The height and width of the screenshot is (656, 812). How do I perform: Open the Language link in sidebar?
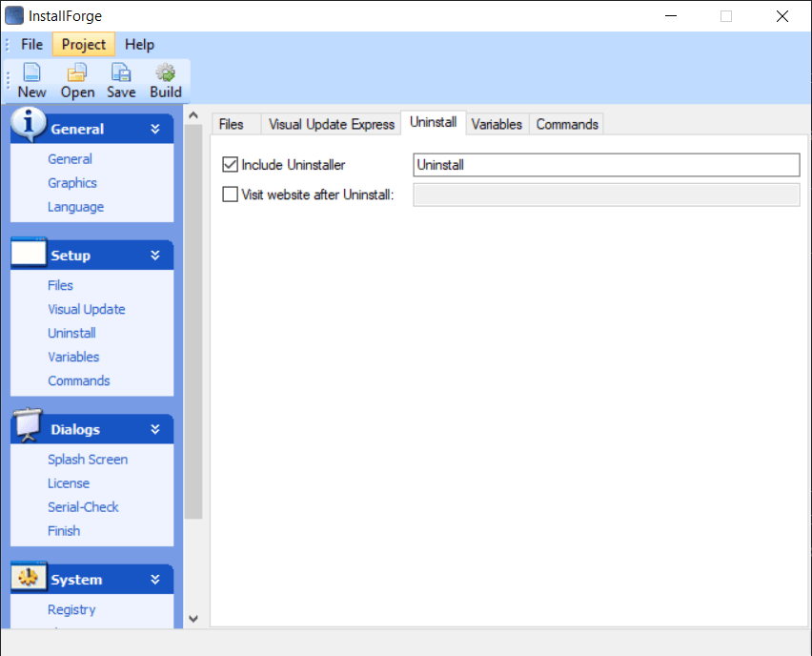(75, 207)
